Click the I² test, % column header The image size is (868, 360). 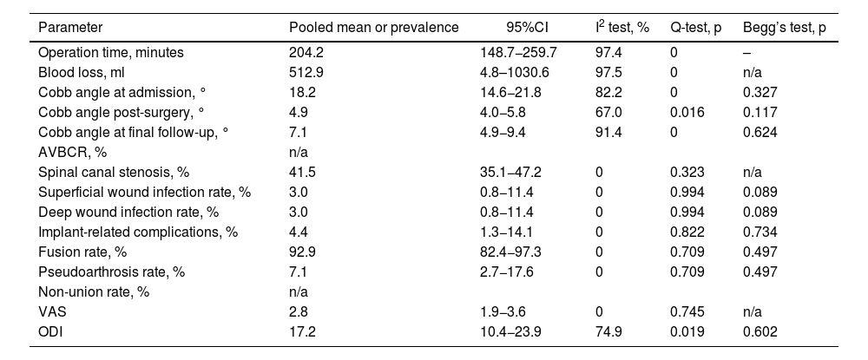point(622,27)
